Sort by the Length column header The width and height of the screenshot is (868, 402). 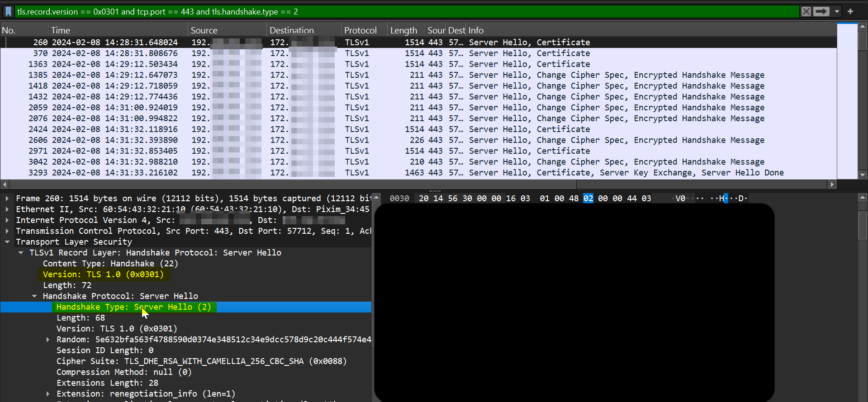click(x=406, y=30)
